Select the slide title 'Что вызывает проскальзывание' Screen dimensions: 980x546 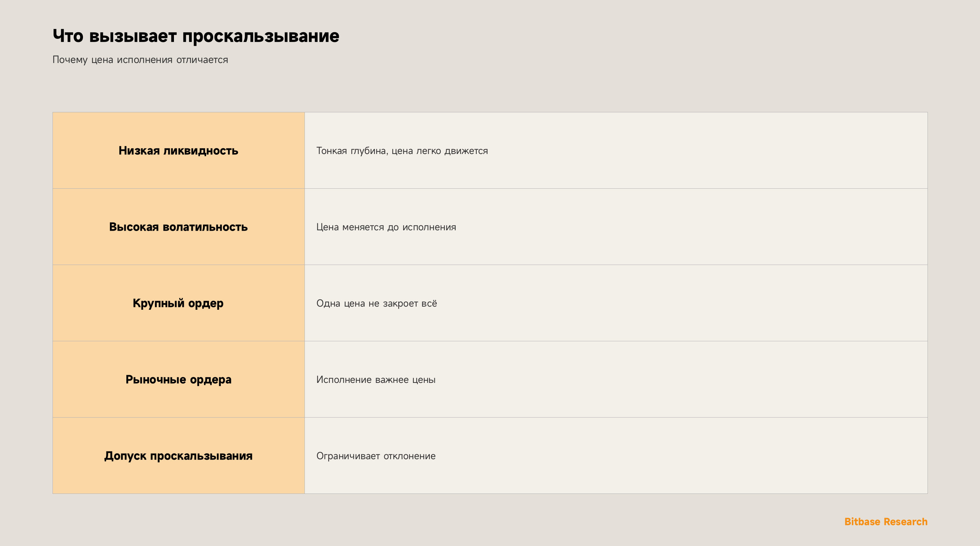(x=196, y=36)
